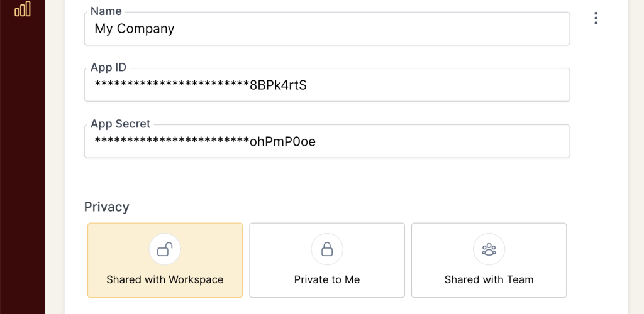Viewport: 644px width, 314px height.
Task: Choose the Private to Me privacy card
Action: 327,260
